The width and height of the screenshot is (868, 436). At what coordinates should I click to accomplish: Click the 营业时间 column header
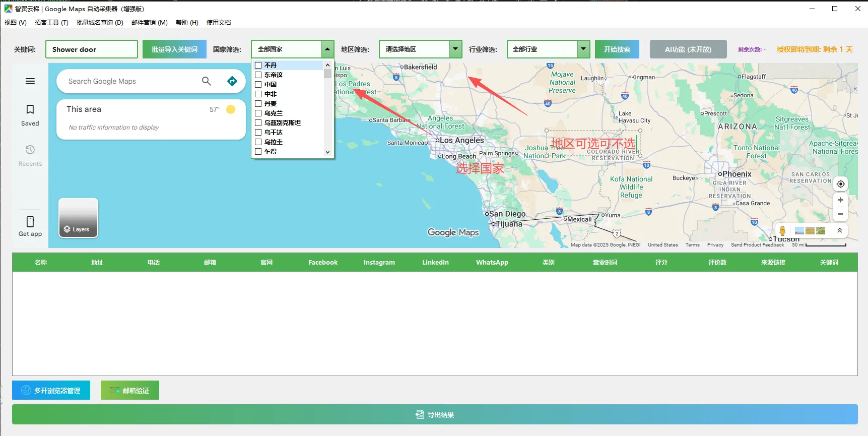[x=605, y=263]
